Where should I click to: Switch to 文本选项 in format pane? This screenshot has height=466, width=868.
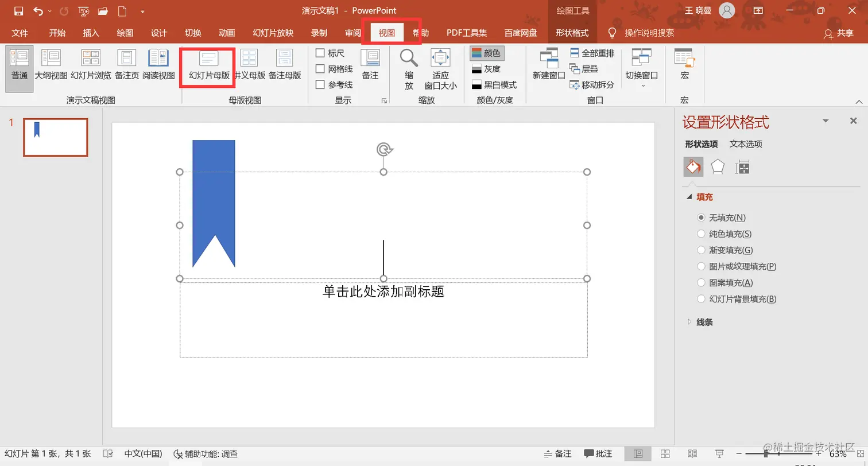pos(746,144)
